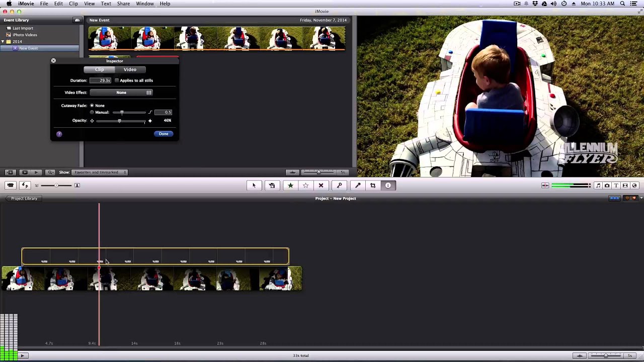Open the File menu
Screen dimensions: 644x362
point(44,4)
